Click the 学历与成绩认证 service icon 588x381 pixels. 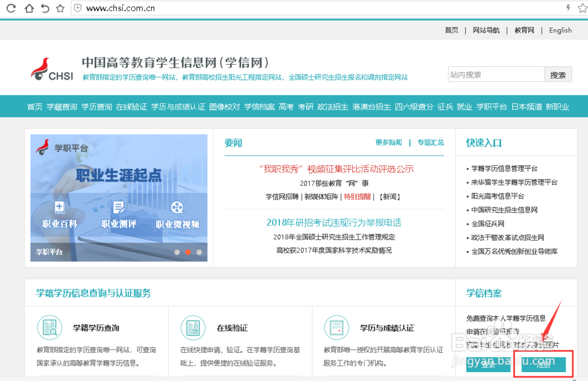336,327
